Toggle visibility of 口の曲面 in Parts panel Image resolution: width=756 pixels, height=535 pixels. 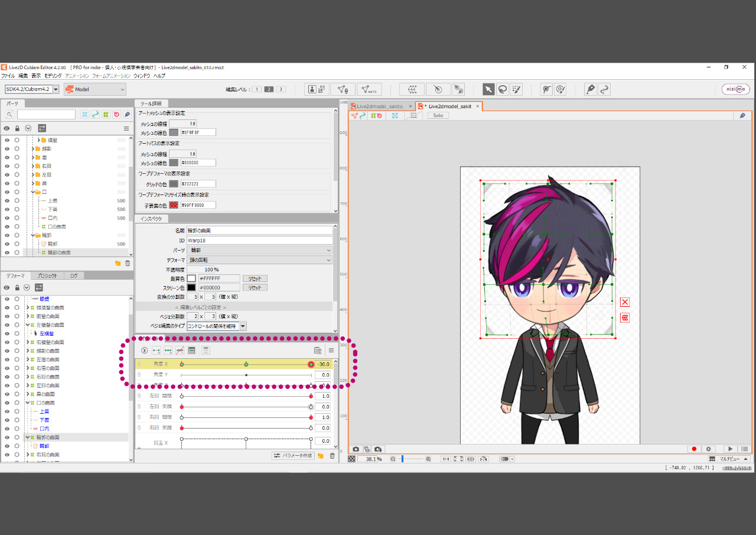tap(7, 227)
